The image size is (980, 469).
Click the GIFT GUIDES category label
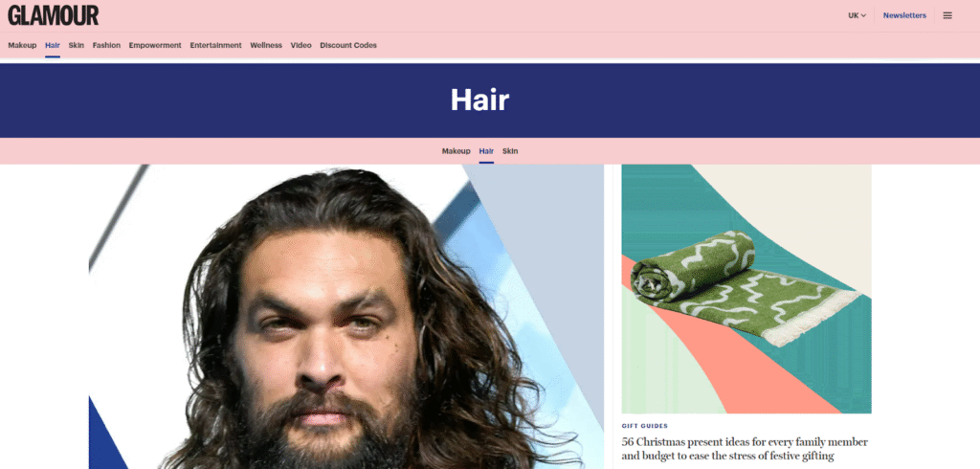click(x=644, y=427)
